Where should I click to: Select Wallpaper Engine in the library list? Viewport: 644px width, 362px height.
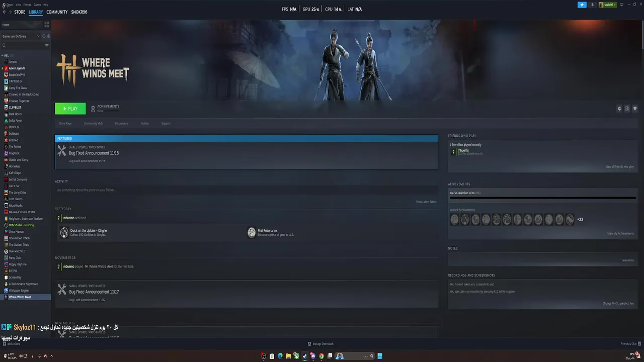[x=19, y=291]
